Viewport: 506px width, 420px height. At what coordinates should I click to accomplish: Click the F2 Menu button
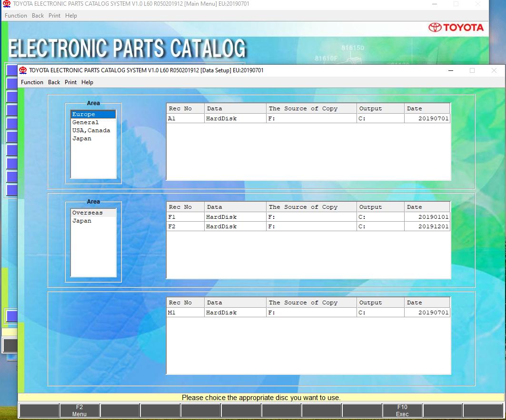79,410
